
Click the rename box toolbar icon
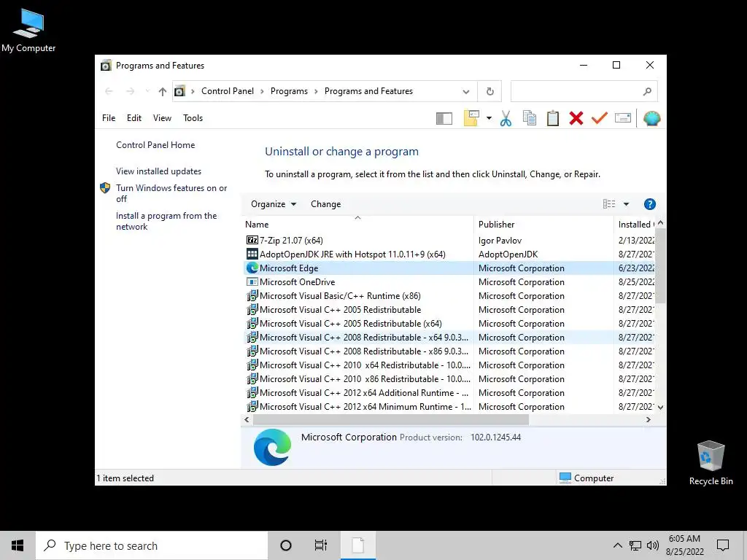pos(623,118)
